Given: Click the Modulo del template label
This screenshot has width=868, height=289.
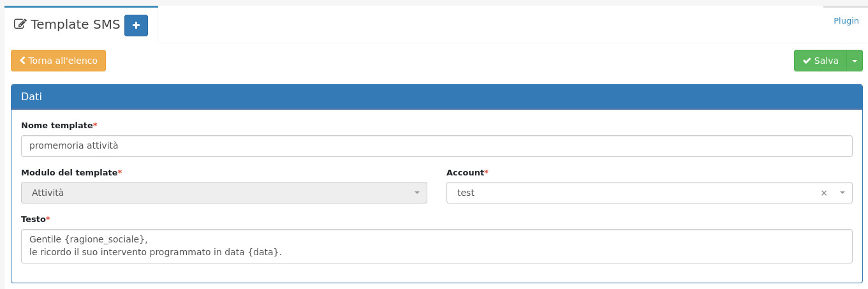Looking at the screenshot, I should point(69,172).
